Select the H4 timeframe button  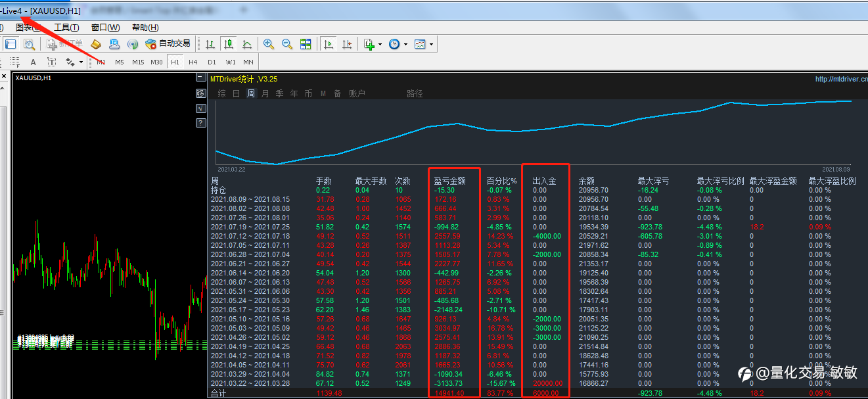[193, 62]
